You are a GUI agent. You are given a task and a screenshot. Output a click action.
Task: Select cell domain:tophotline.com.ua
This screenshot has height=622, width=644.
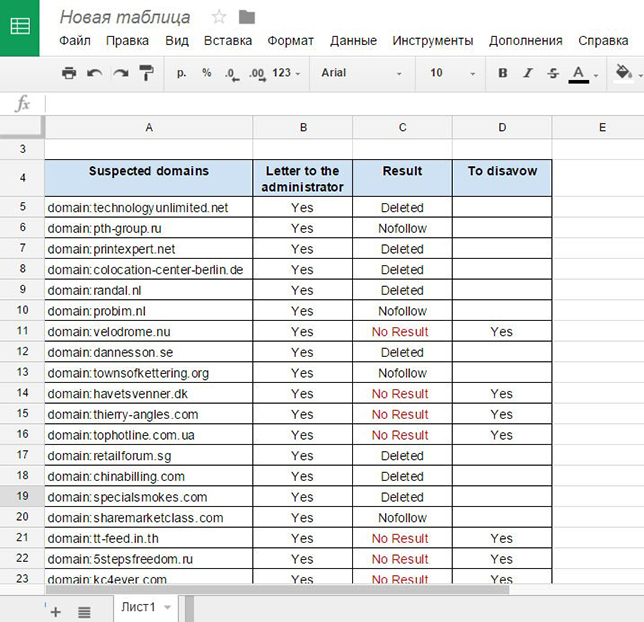pos(149,435)
